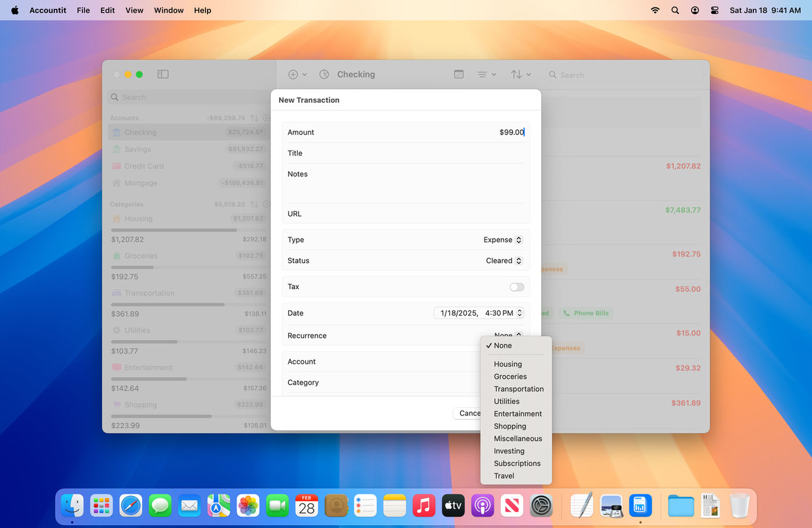Select the Shopping category in sidebar
812x528 pixels.
point(188,404)
